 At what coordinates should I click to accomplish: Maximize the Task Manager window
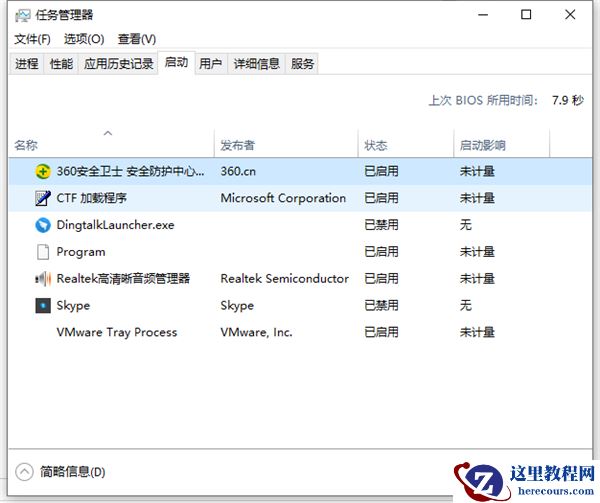point(526,15)
